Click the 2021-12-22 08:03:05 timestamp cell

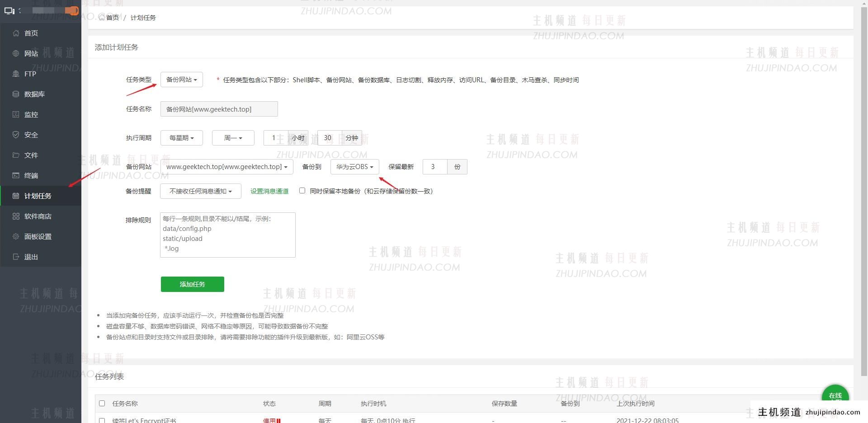(647, 420)
